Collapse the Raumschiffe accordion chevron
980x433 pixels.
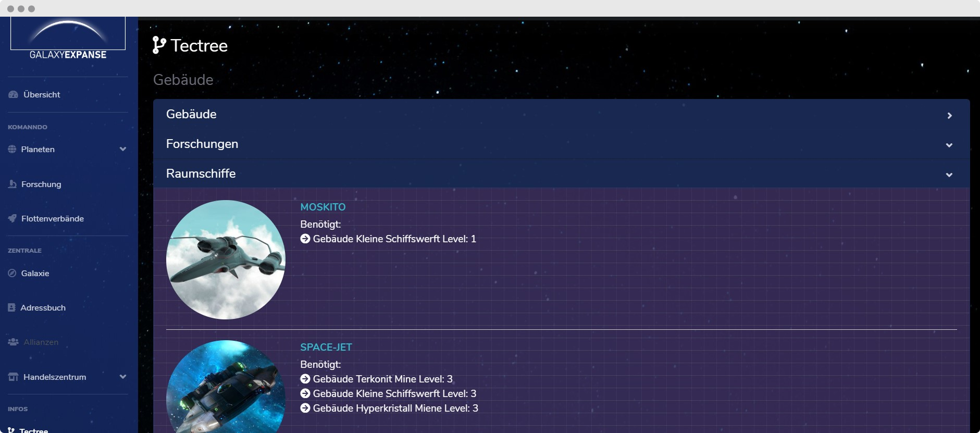pyautogui.click(x=949, y=175)
